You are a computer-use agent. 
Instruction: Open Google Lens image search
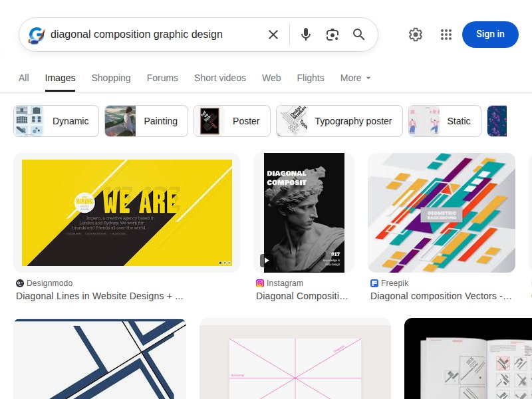coord(332,35)
